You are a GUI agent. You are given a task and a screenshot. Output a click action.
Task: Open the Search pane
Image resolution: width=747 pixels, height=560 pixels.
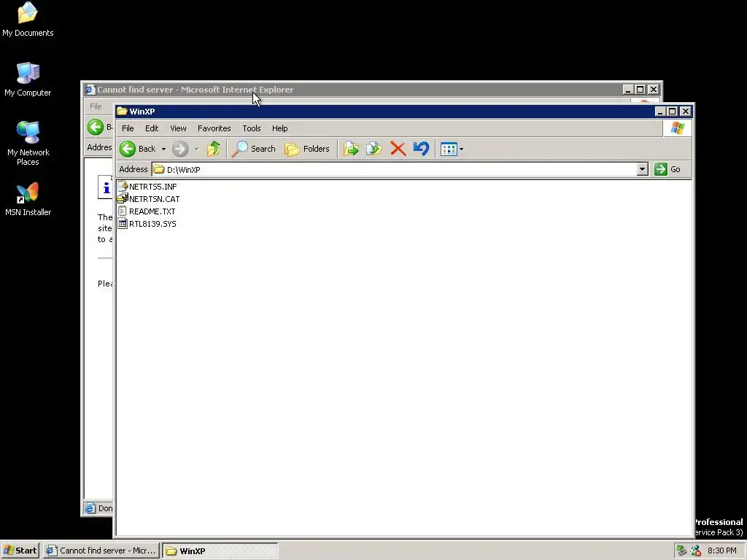click(x=253, y=149)
